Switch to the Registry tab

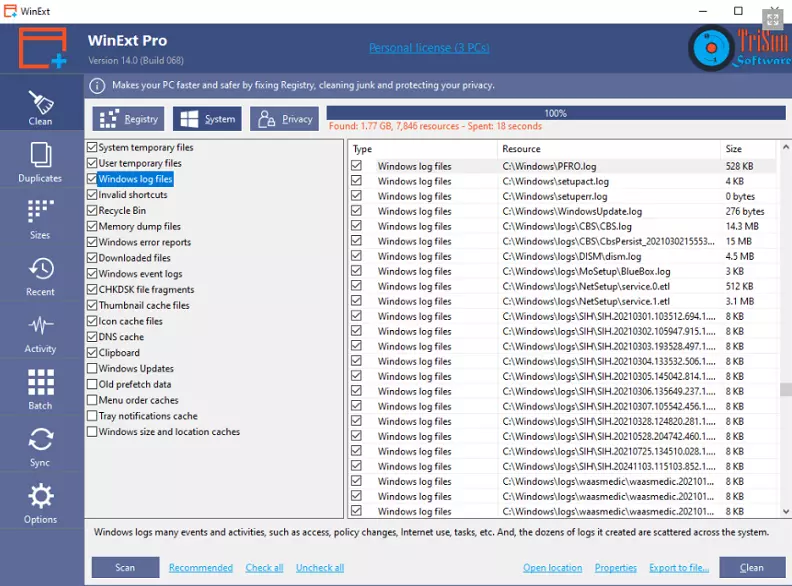point(128,119)
